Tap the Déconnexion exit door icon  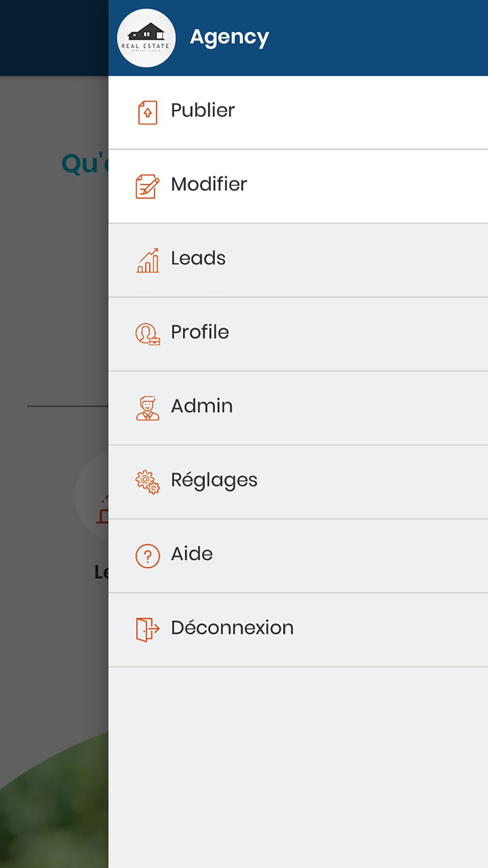point(147,630)
